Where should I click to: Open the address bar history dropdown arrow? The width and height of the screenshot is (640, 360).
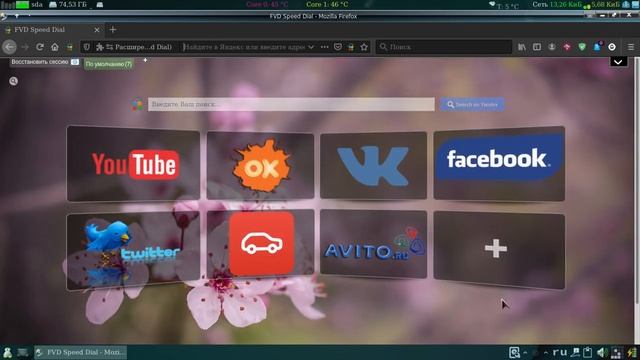coord(311,47)
